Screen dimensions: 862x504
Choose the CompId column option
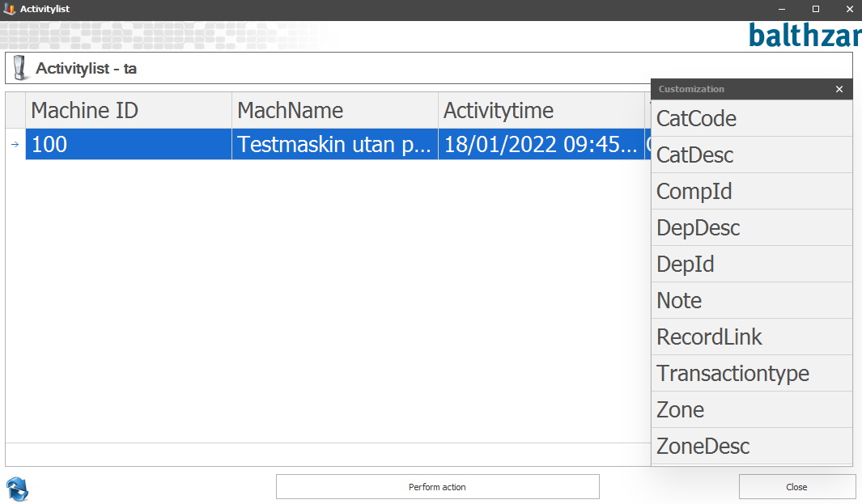coord(751,192)
